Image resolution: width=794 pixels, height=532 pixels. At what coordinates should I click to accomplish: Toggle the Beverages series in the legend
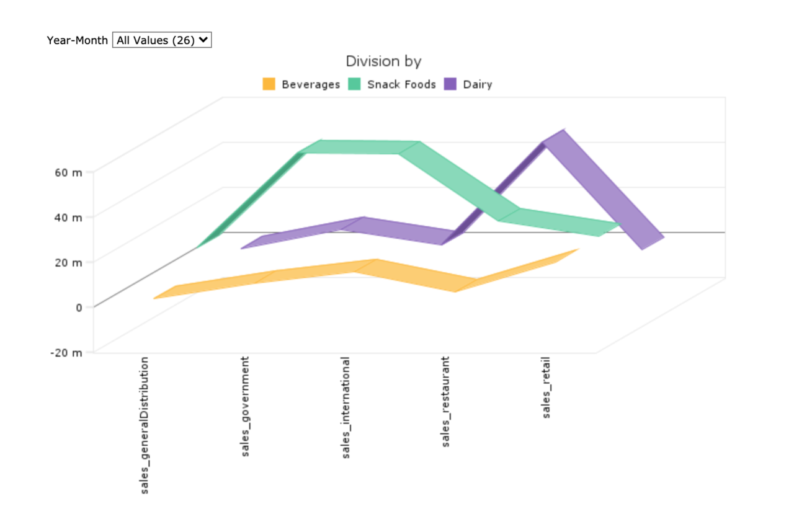(x=310, y=84)
